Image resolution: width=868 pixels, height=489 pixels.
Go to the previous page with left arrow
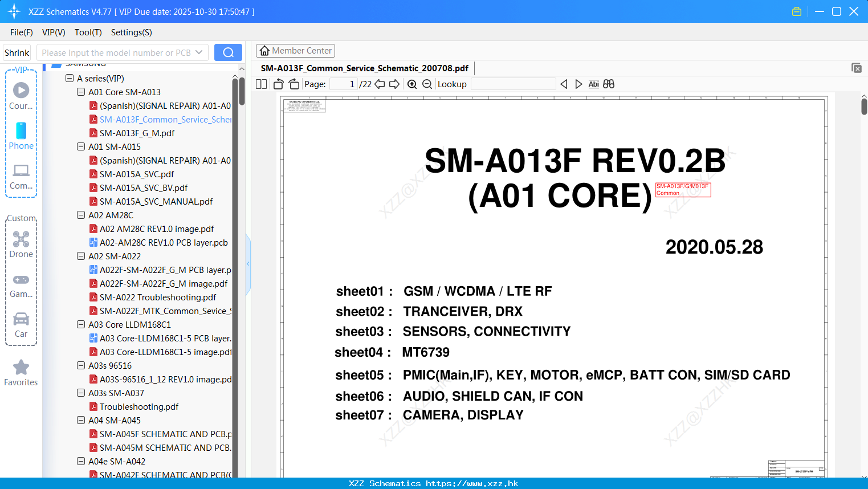[380, 84]
